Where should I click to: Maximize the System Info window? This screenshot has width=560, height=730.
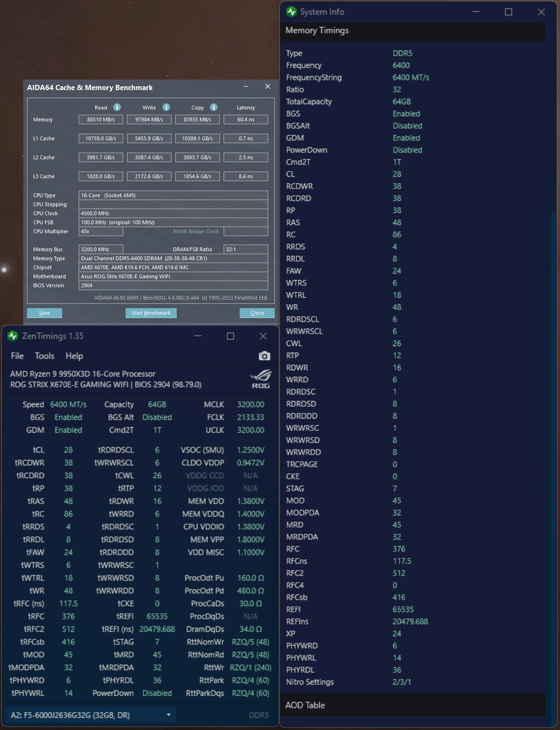tap(508, 12)
